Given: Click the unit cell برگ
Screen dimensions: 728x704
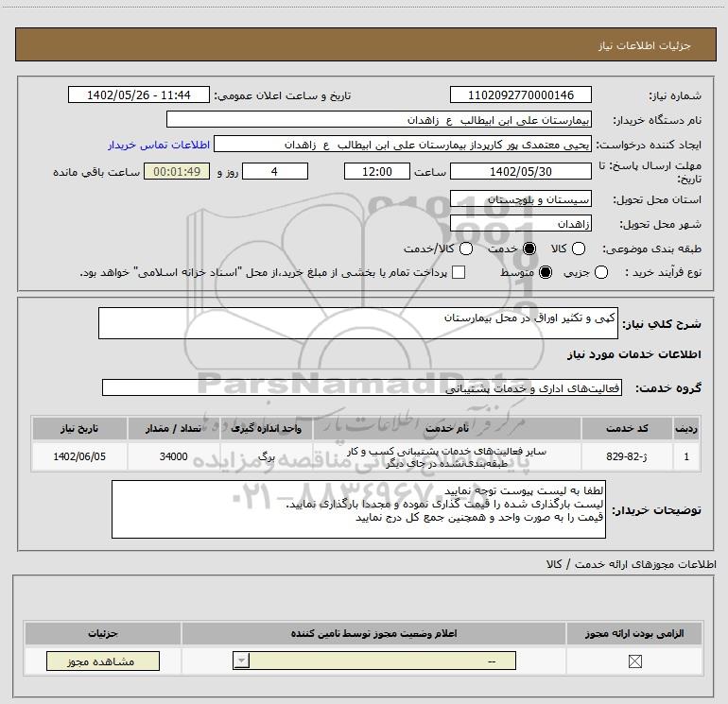Looking at the screenshot, I should pos(267,456).
